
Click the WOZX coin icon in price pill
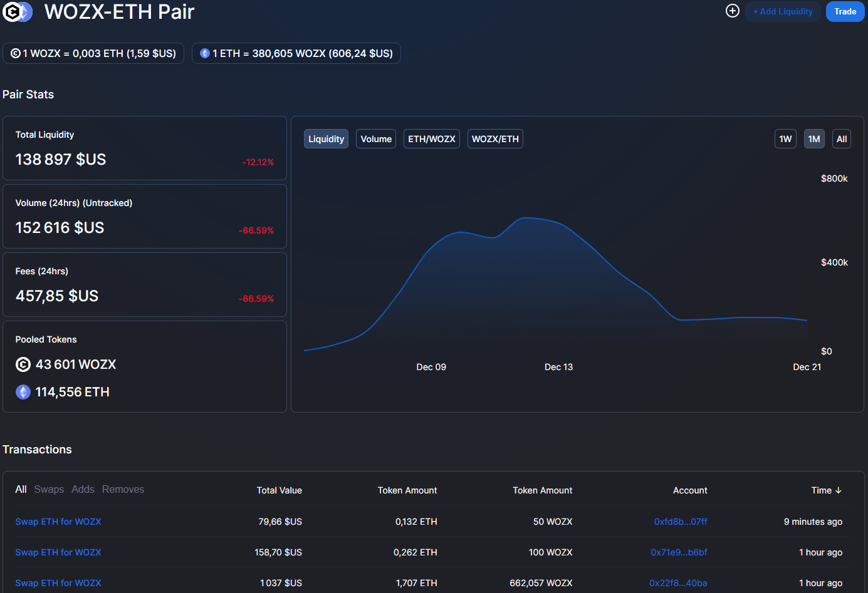pyautogui.click(x=16, y=53)
